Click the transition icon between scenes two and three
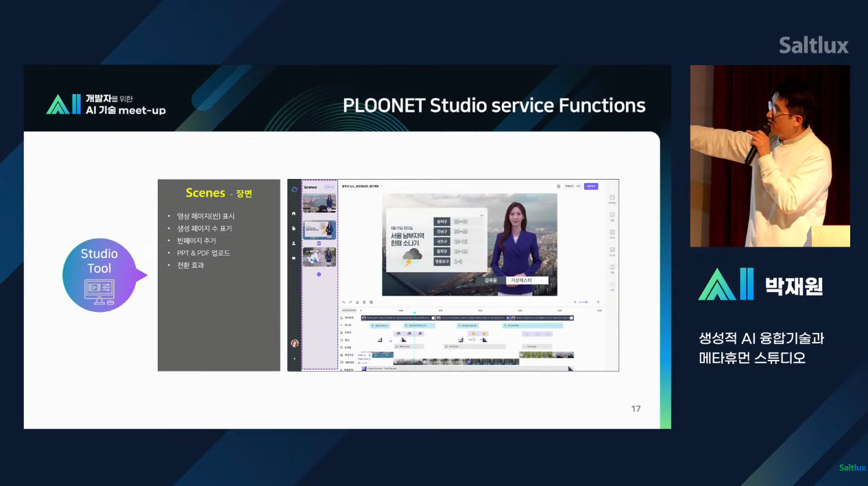Image resolution: width=868 pixels, height=486 pixels. (x=319, y=243)
